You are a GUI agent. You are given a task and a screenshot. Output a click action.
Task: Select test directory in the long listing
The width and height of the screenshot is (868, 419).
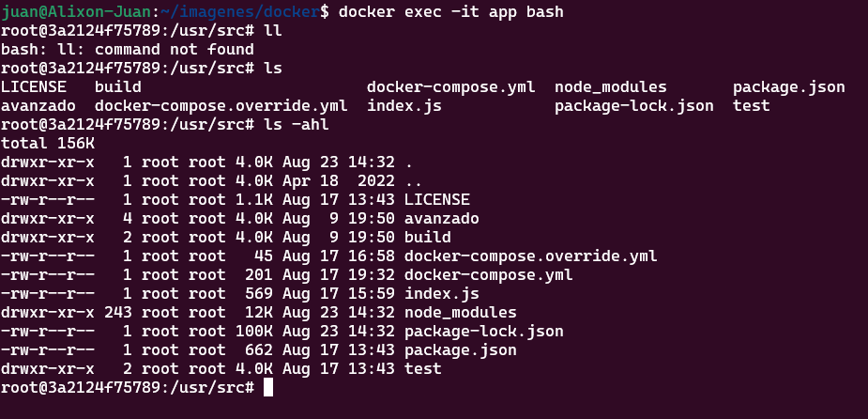coord(423,368)
